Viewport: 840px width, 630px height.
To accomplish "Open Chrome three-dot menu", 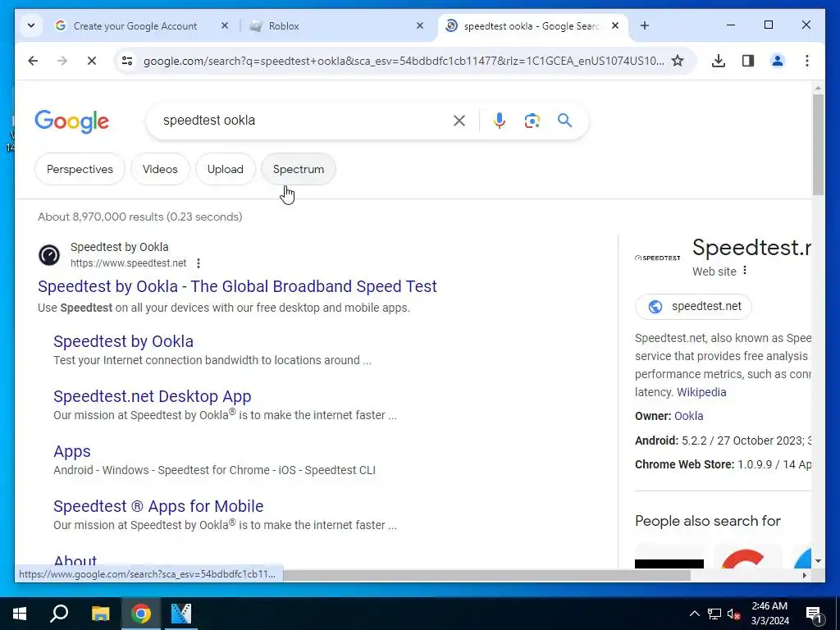I will coord(807,61).
